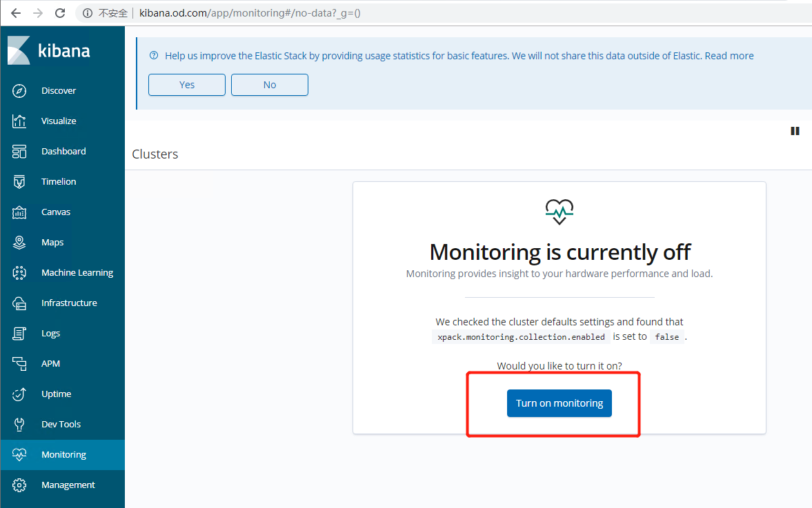Select APM in the sidebar
The image size is (812, 508).
pos(50,364)
